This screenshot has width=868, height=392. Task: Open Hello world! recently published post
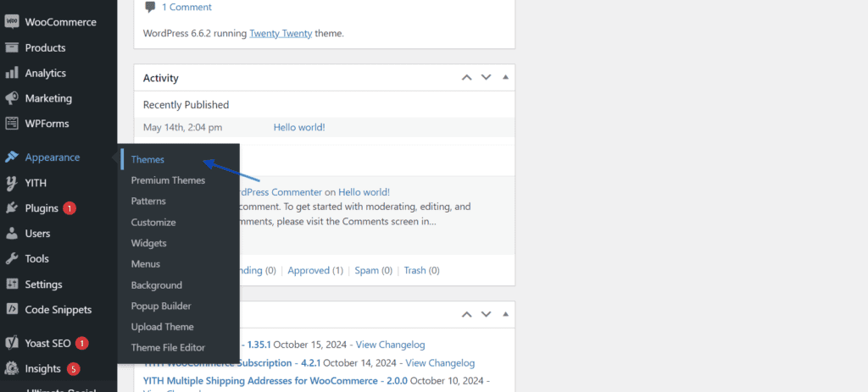(x=299, y=127)
